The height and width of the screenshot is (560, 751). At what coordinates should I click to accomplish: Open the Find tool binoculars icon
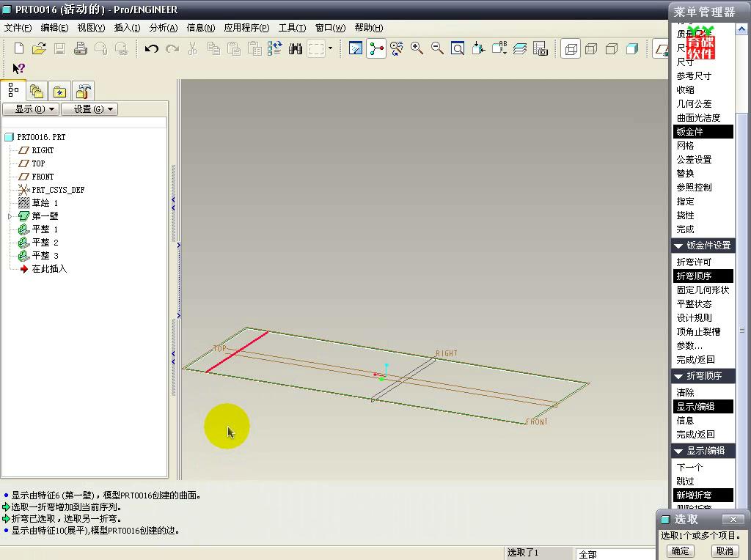pyautogui.click(x=296, y=48)
